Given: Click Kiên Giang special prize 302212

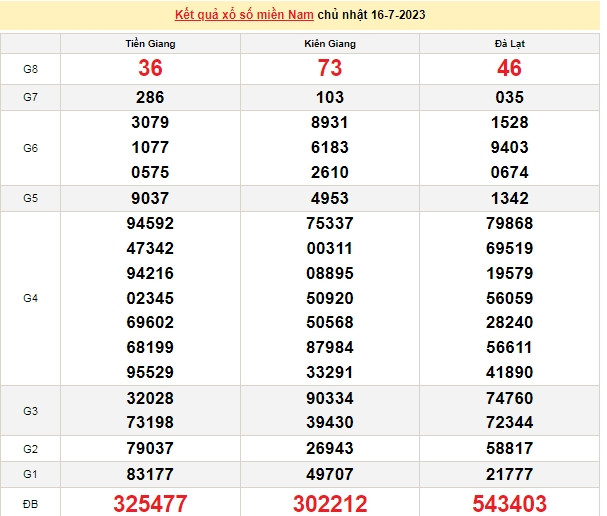Looking at the screenshot, I should [x=330, y=502].
